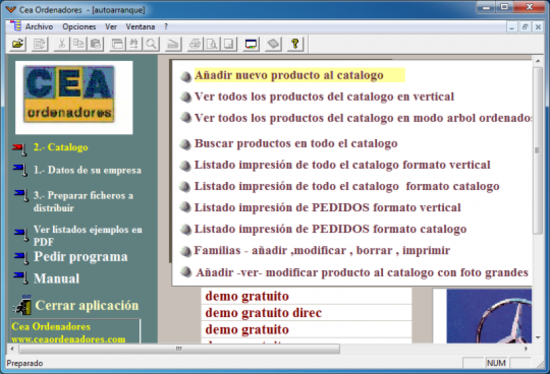
Task: Click the scissors cut toolbar icon
Action: pos(62,44)
